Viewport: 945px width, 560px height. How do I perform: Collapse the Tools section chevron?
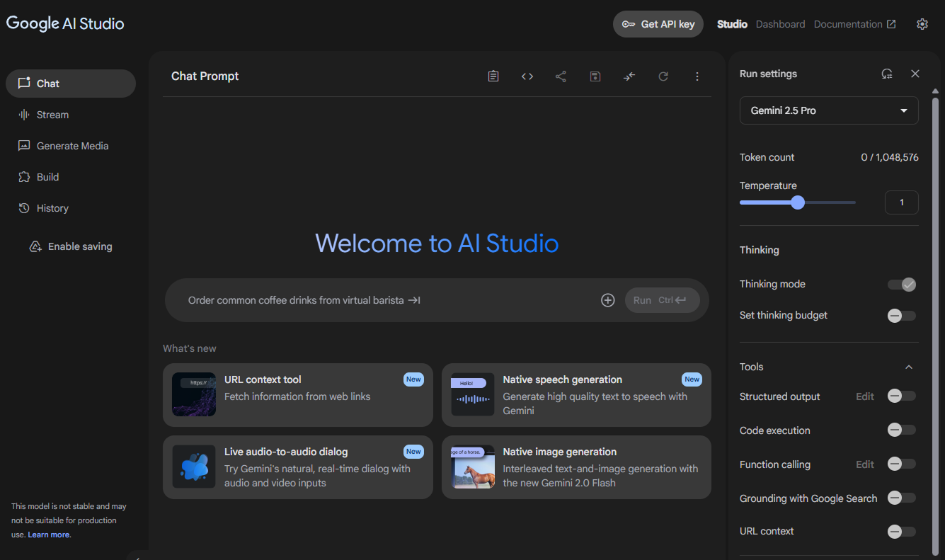click(x=909, y=367)
